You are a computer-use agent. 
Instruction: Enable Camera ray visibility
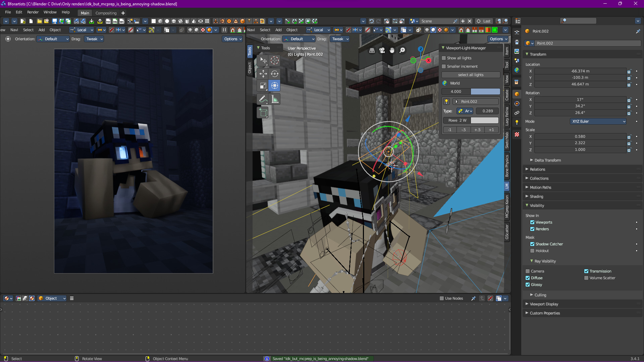[x=528, y=271]
